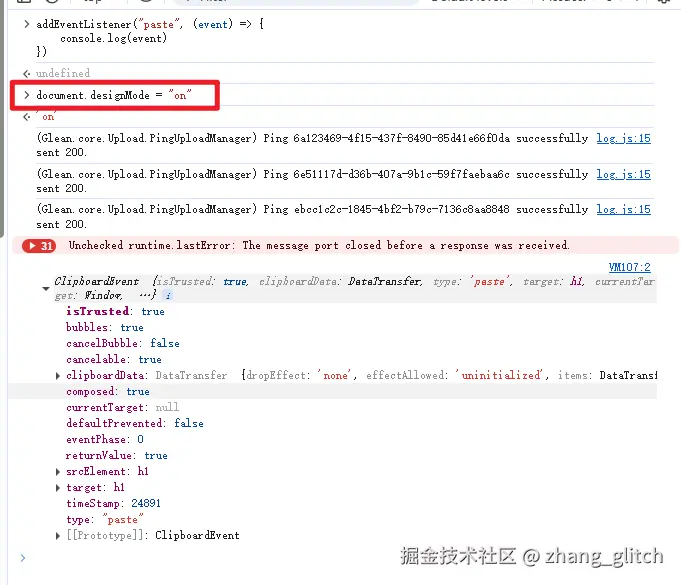Click the Ping 6e51117d successfully sent message
This screenshot has height=585, width=681.
pyautogui.click(x=312, y=182)
